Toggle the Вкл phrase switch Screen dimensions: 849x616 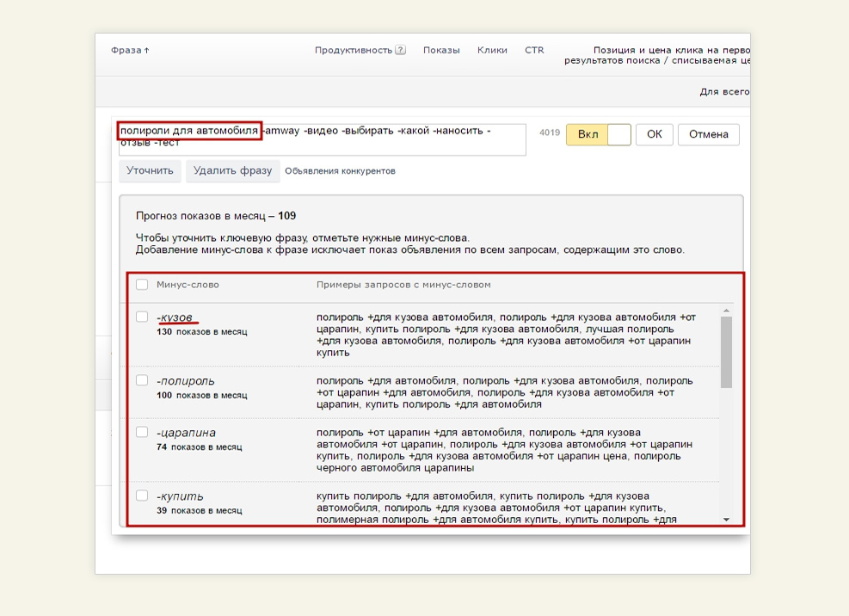599,134
